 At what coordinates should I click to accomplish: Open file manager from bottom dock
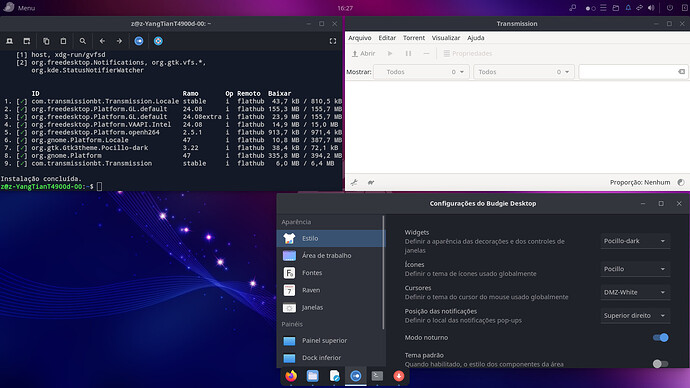point(312,376)
